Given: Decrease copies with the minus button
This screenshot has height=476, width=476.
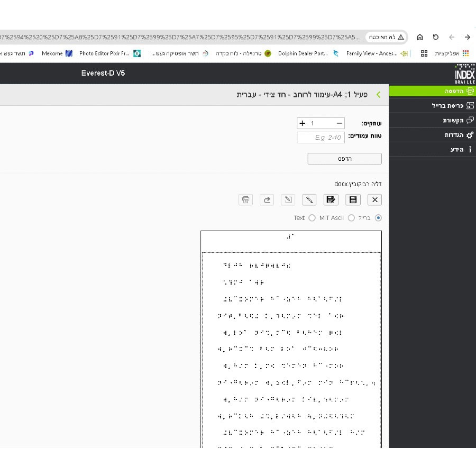Looking at the screenshot, I should tap(339, 123).
